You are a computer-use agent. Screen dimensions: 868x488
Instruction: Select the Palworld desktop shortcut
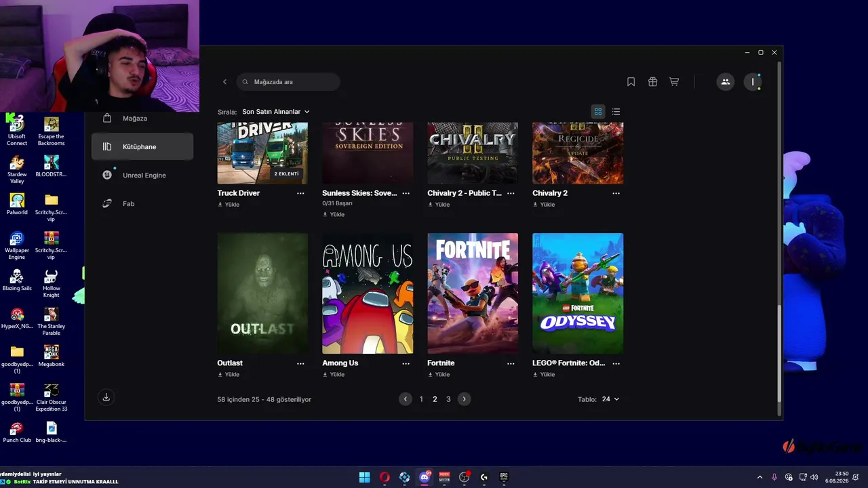pyautogui.click(x=17, y=203)
